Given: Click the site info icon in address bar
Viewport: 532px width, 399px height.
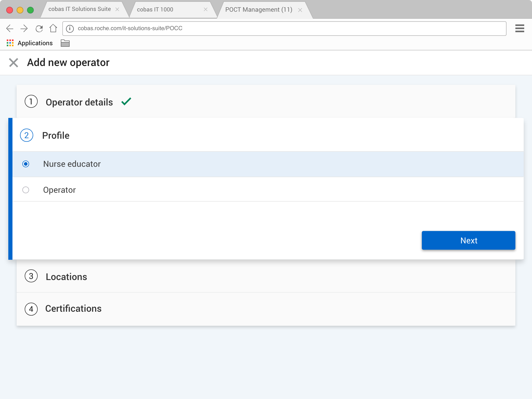Looking at the screenshot, I should [x=70, y=29].
